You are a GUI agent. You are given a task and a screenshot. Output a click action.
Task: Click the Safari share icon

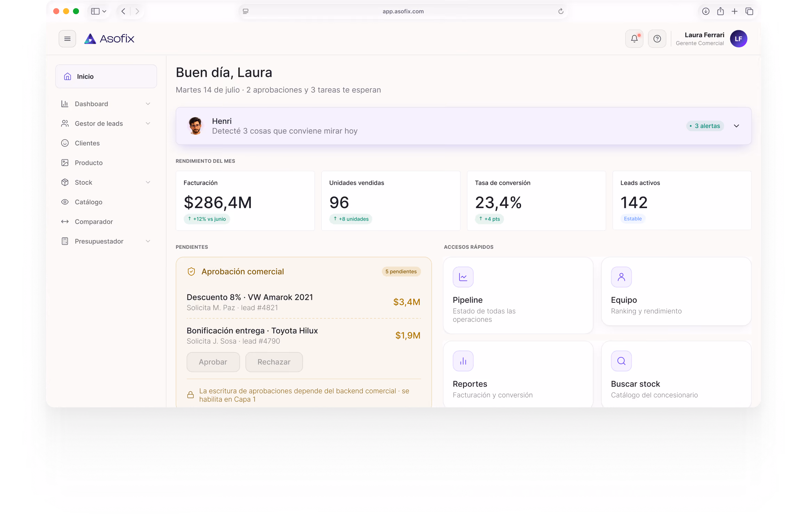[x=720, y=11]
